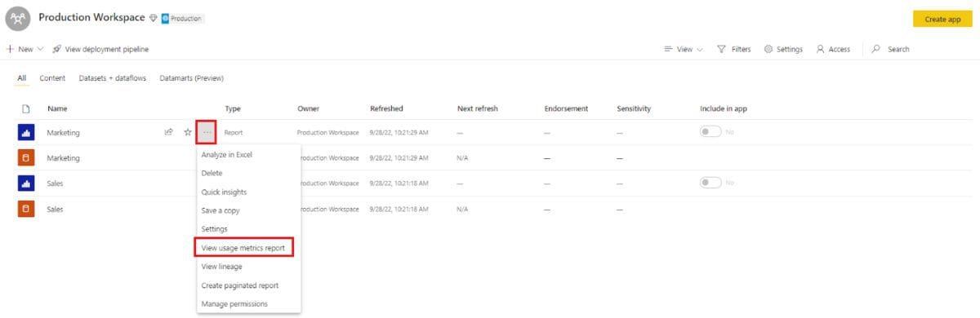Click the Endorsement column header

566,108
